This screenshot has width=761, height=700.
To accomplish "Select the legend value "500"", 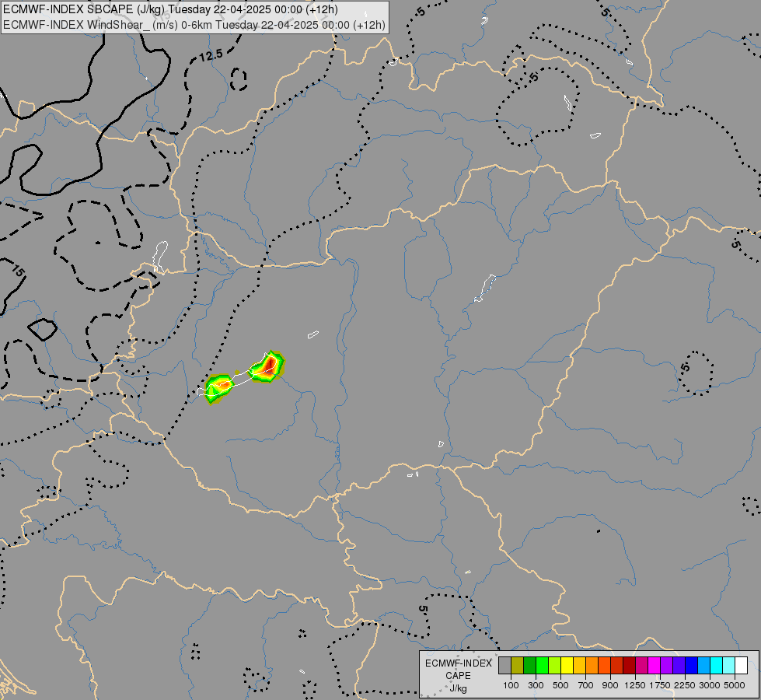I will (560, 685).
